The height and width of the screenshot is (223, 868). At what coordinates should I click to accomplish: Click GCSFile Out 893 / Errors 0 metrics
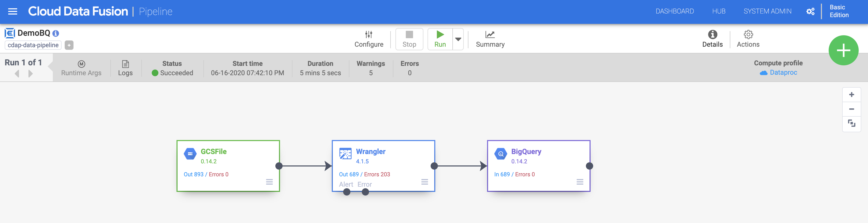tap(206, 175)
